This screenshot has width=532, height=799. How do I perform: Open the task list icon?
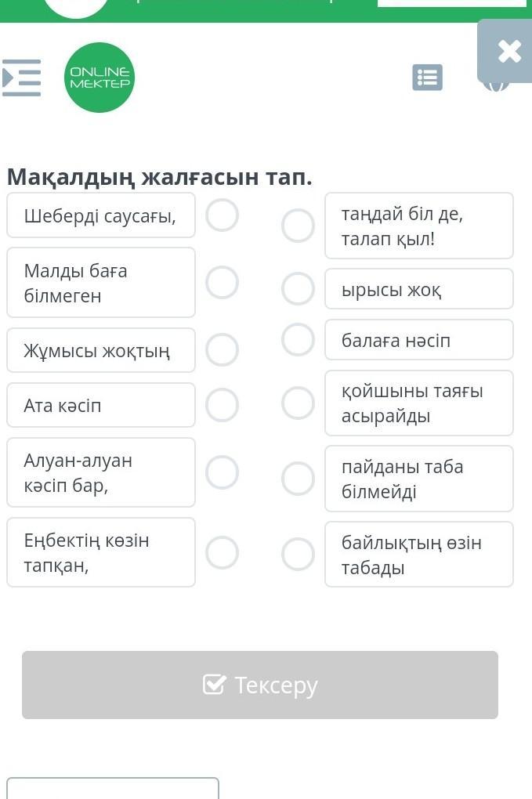tap(427, 78)
